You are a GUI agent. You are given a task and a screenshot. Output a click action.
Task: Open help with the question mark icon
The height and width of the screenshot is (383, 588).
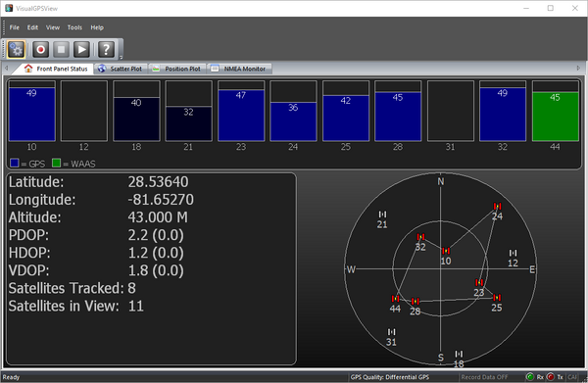106,49
